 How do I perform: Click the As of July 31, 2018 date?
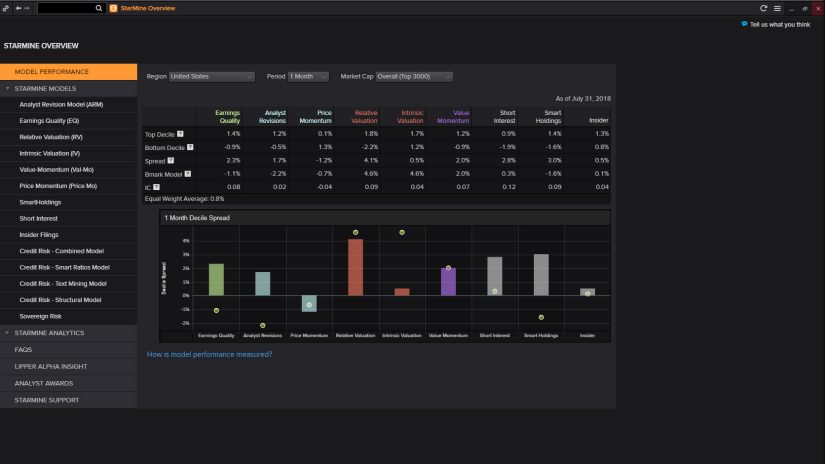[583, 99]
